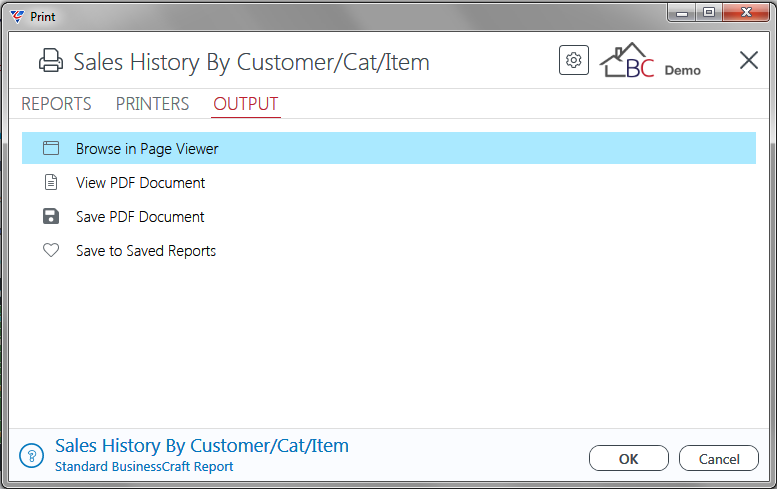This screenshot has height=489, width=777.
Task: Click the heart saved reports icon
Action: click(51, 250)
